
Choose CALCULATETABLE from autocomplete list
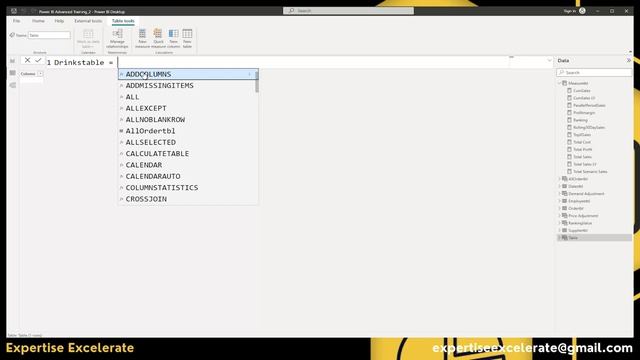coord(188,154)
